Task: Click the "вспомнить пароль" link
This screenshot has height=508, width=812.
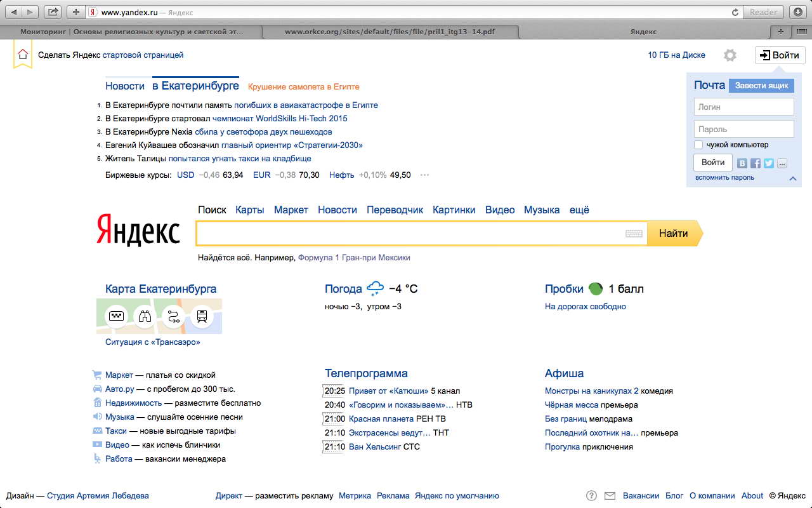Action: click(x=724, y=178)
